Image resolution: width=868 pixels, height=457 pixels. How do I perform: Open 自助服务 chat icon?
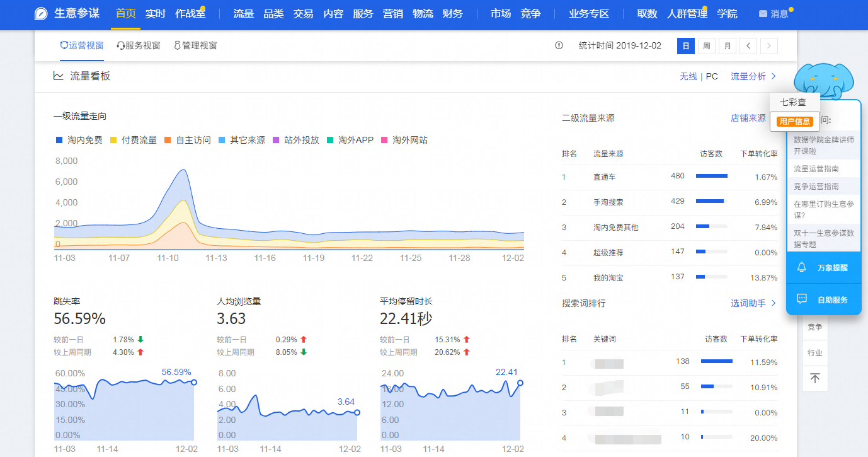tap(802, 299)
